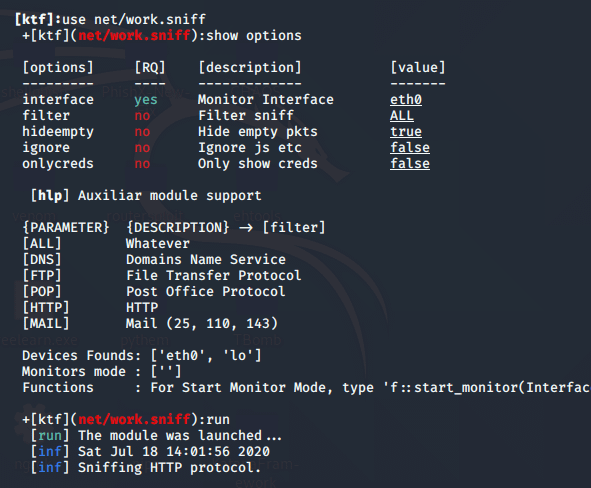Click the [DNS] filter parameter
The height and width of the screenshot is (488, 591).
coord(42,259)
